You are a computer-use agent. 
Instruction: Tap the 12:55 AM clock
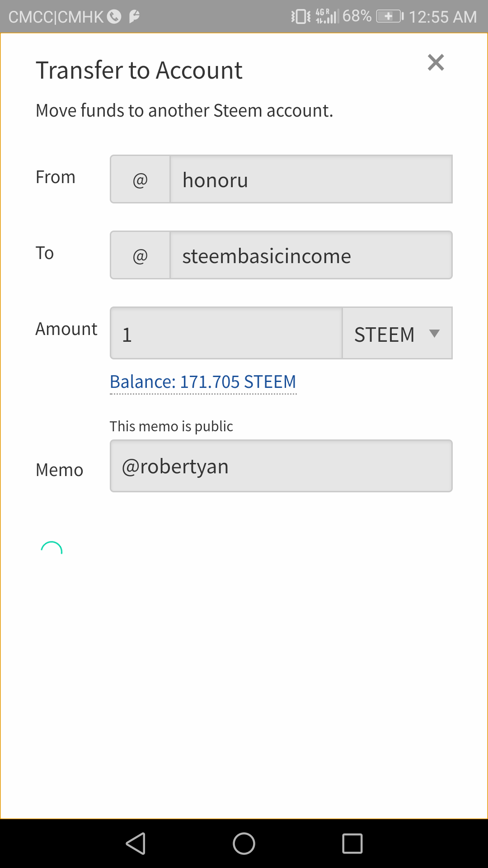(443, 17)
